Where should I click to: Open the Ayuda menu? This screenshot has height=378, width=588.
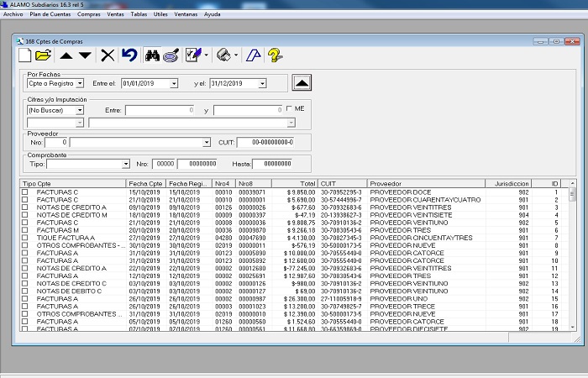(x=213, y=14)
